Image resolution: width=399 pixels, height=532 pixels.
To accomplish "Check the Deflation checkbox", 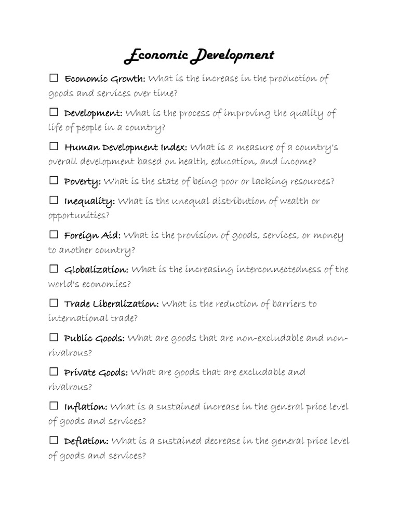I will [53, 440].
